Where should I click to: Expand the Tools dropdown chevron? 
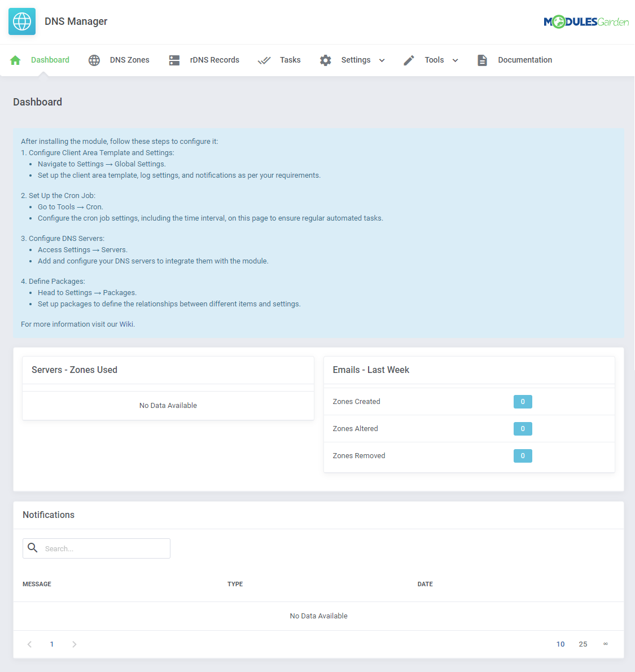[x=456, y=60]
